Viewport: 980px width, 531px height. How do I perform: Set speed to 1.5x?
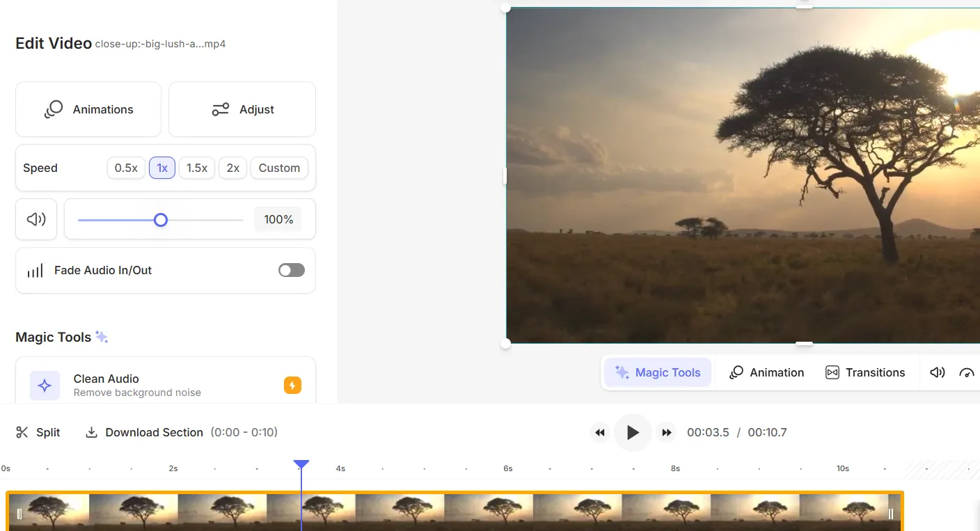[x=196, y=168]
